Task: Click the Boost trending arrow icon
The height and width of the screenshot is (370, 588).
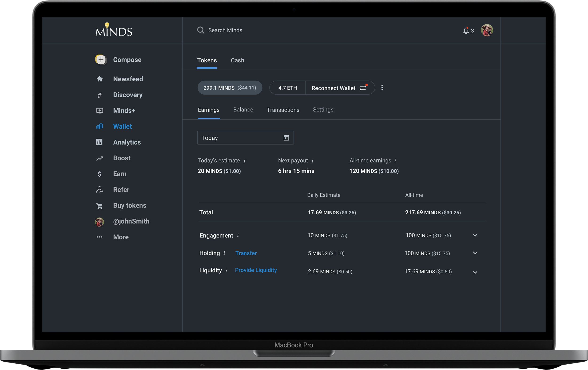Action: [x=100, y=158]
